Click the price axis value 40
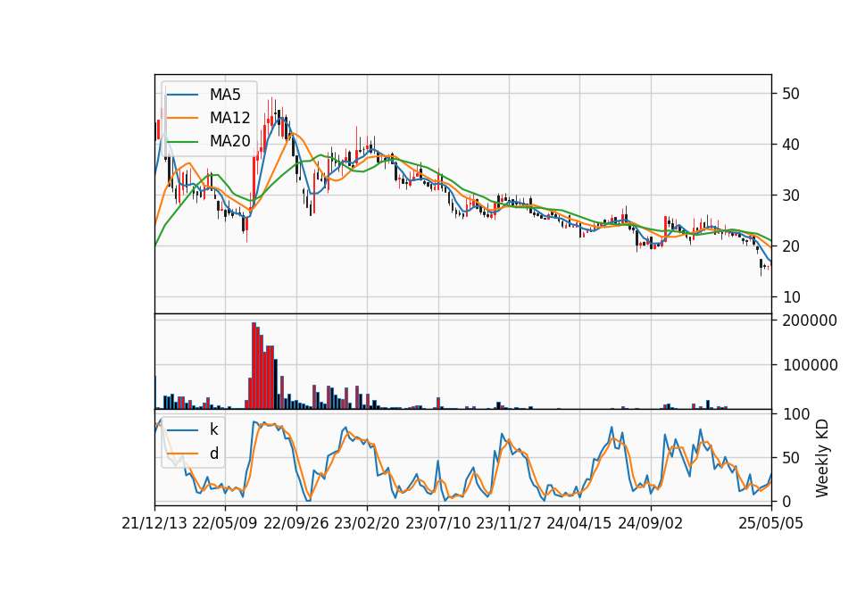 point(791,145)
